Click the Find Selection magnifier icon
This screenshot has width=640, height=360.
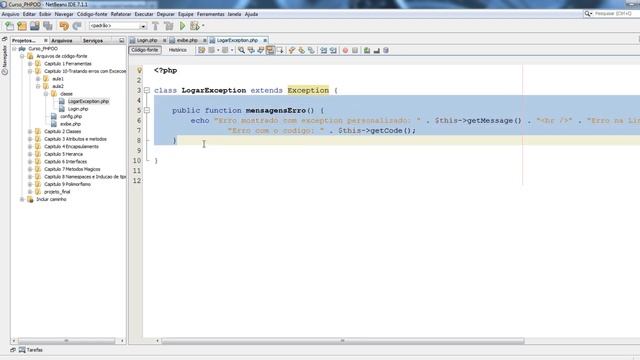pyautogui.click(x=242, y=50)
